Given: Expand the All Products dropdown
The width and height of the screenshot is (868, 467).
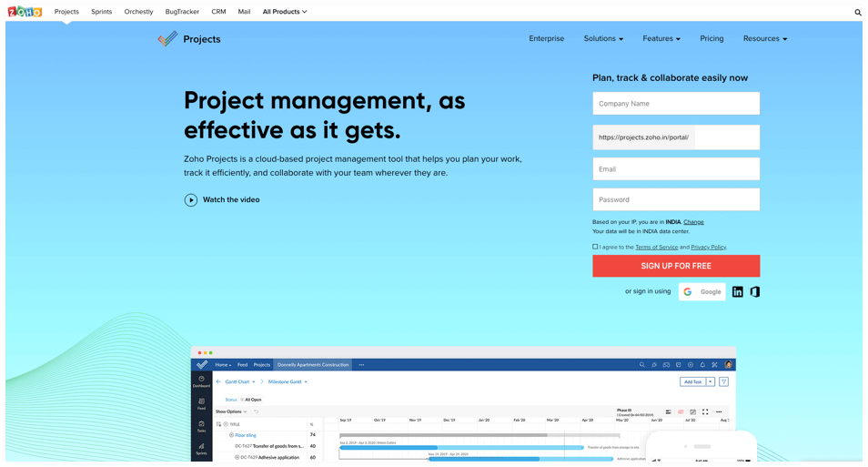Looking at the screenshot, I should tap(285, 12).
